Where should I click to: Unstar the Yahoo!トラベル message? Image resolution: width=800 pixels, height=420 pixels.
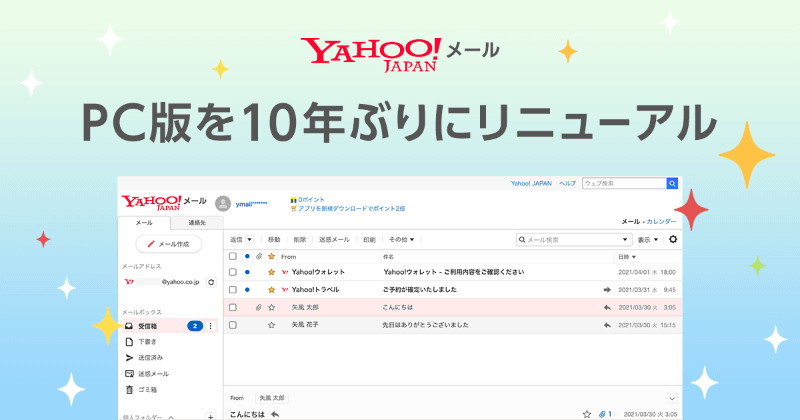[271, 289]
